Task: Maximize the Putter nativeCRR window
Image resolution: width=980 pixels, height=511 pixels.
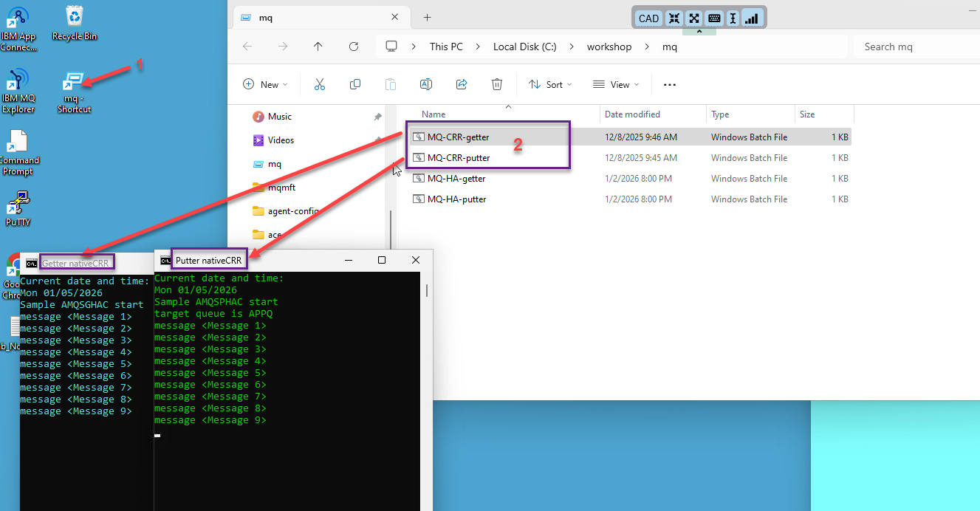Action: pos(382,260)
